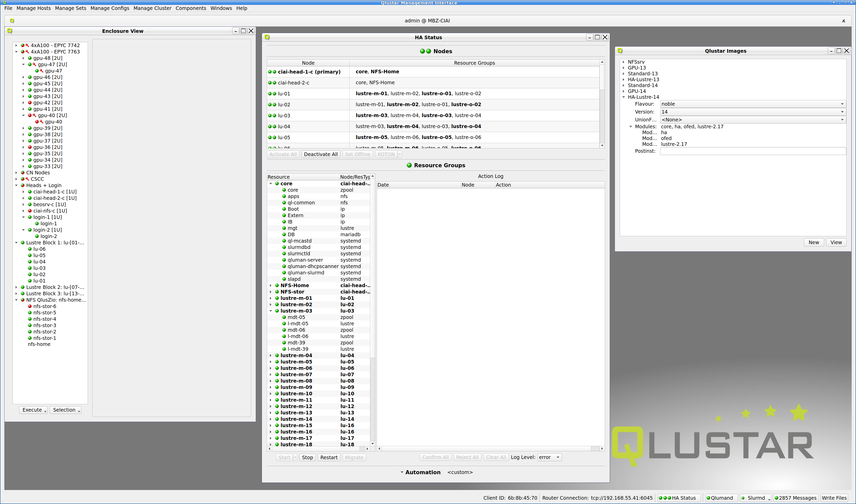Click the Qlustar logo icon in Enclosure View titlebar
Screen dimensions: 856x504
pos(9,31)
